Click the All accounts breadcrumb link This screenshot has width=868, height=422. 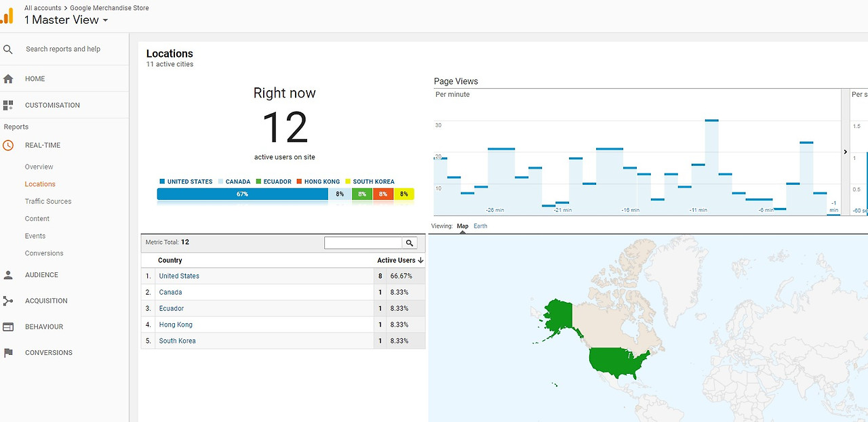tap(43, 8)
